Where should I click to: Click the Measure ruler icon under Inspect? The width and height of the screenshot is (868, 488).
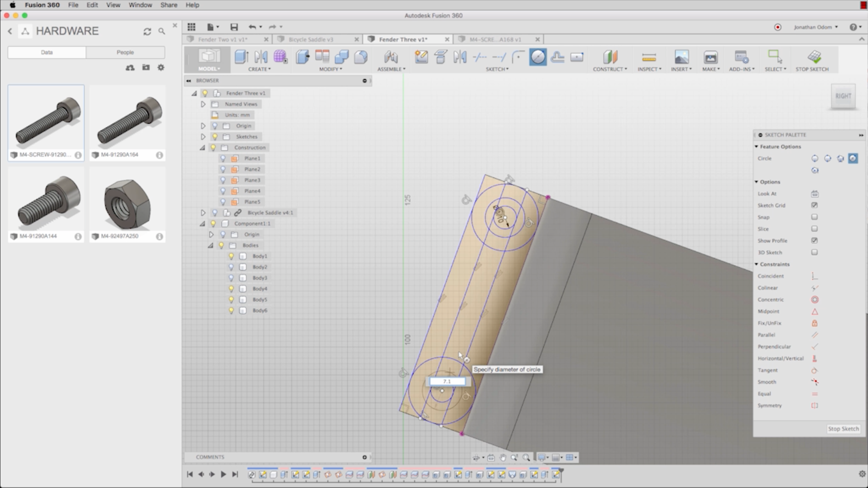649,57
